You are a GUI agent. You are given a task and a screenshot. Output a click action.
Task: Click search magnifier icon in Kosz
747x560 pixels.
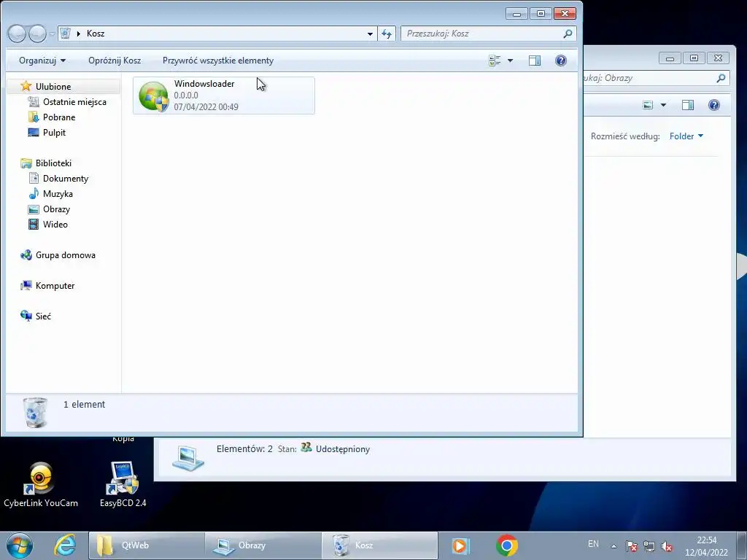568,34
